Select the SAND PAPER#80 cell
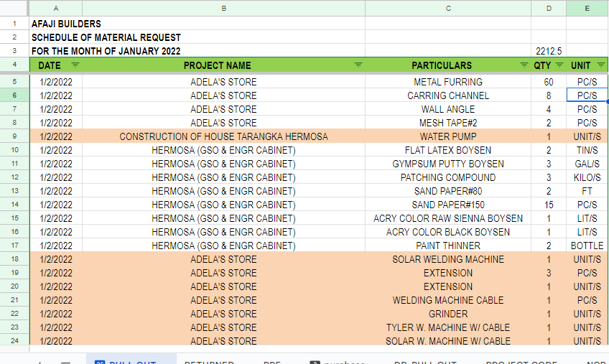This screenshot has height=364, width=609. coord(448,191)
